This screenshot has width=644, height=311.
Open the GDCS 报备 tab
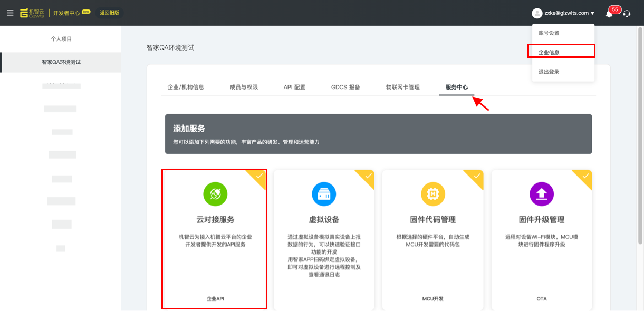[x=345, y=87]
